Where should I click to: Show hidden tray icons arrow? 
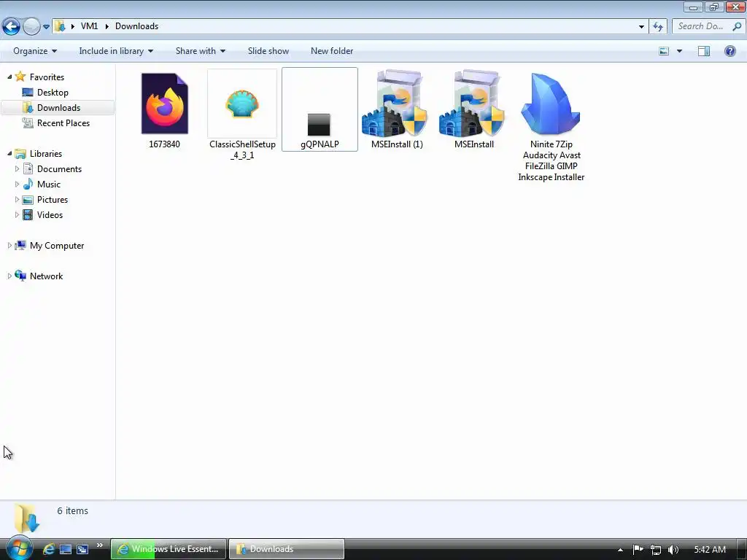point(620,550)
